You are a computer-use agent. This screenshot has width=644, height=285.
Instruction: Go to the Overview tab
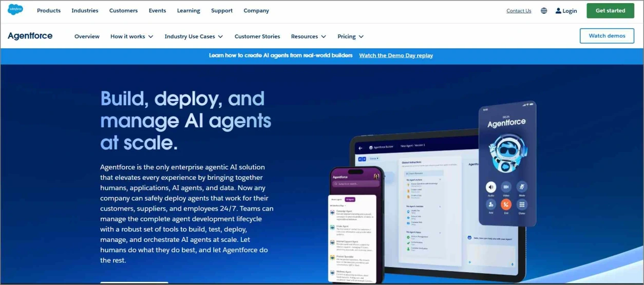(x=87, y=36)
